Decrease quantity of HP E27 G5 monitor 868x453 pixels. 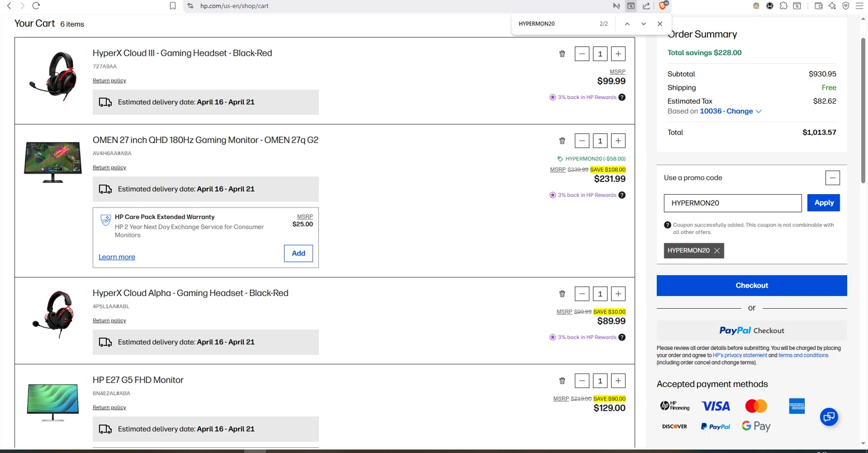point(582,381)
